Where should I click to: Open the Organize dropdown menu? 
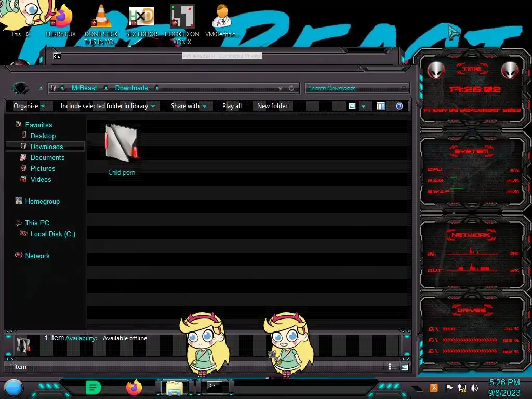coord(29,106)
